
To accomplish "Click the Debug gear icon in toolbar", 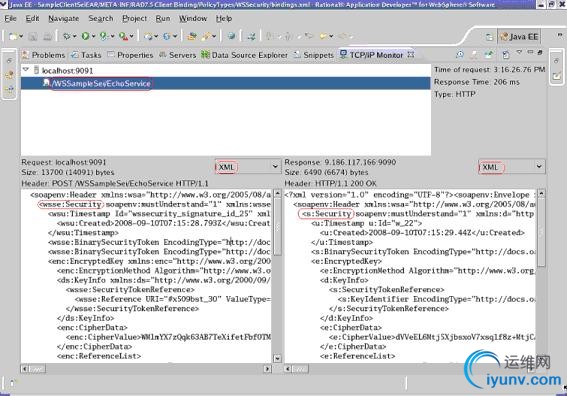I will point(67,36).
